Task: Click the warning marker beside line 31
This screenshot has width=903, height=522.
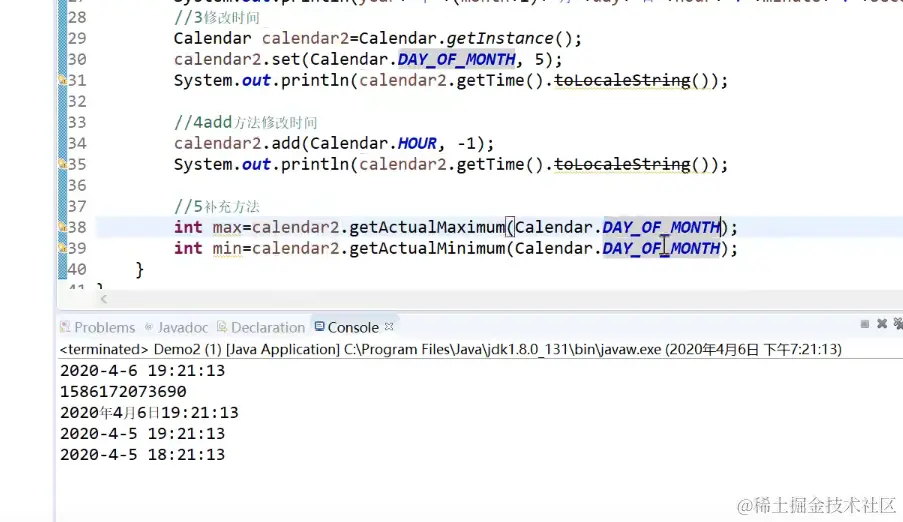Action: tap(62, 80)
